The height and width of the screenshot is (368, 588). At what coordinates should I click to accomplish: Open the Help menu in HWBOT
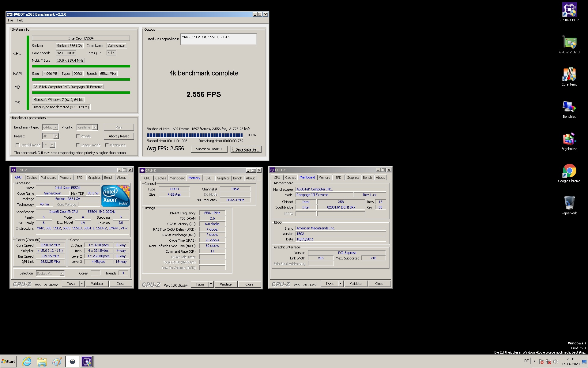(x=20, y=20)
